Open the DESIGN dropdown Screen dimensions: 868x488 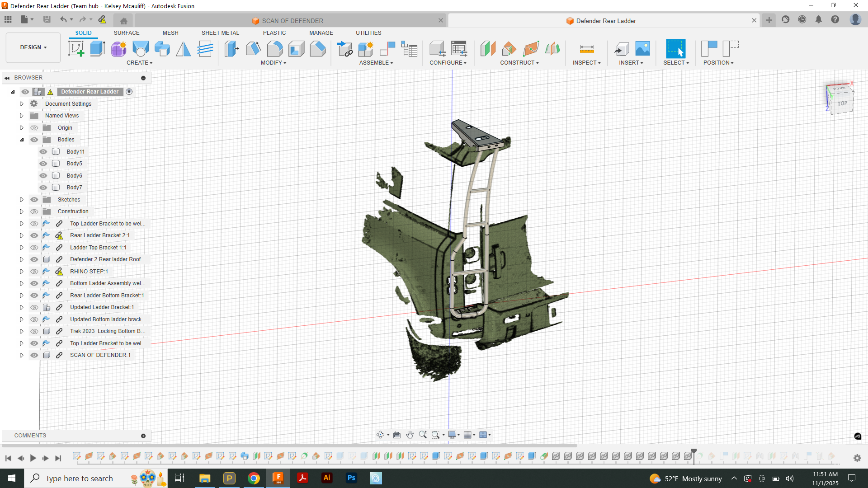tap(33, 47)
